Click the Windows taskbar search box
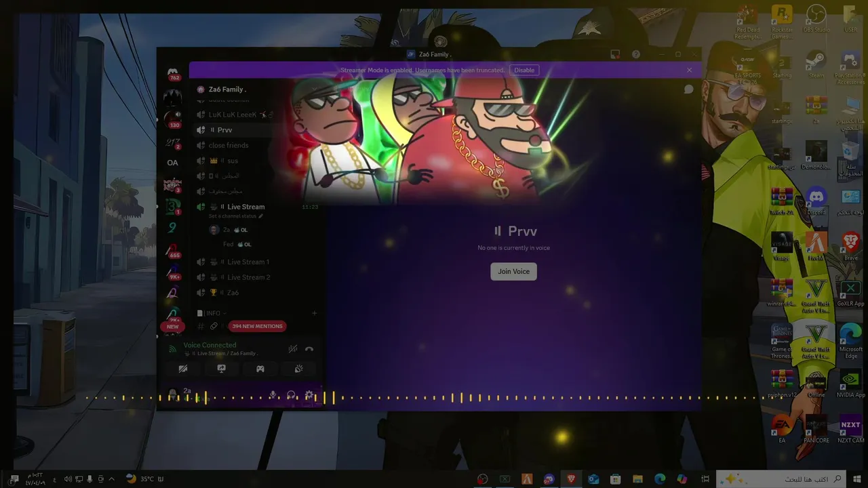Image resolution: width=868 pixels, height=488 pixels. [782, 479]
